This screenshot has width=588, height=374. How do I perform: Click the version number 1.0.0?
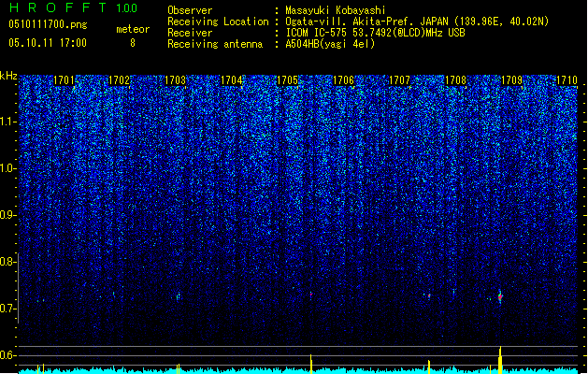click(127, 8)
